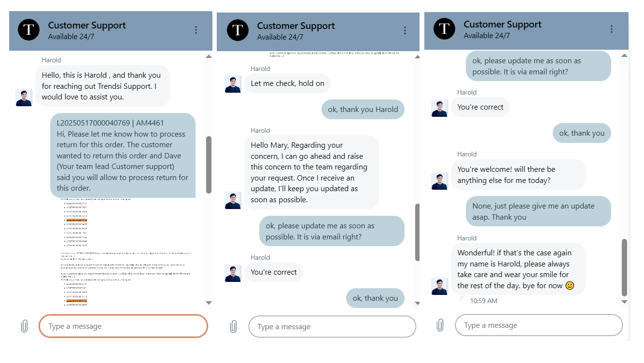This screenshot has height=363, width=644.
Task: Open the three-dot menu in the right chat panel
Action: [x=612, y=29]
